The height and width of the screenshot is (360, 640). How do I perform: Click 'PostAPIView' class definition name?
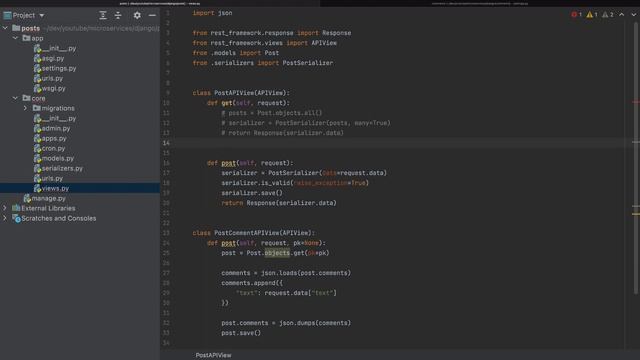pyautogui.click(x=234, y=93)
